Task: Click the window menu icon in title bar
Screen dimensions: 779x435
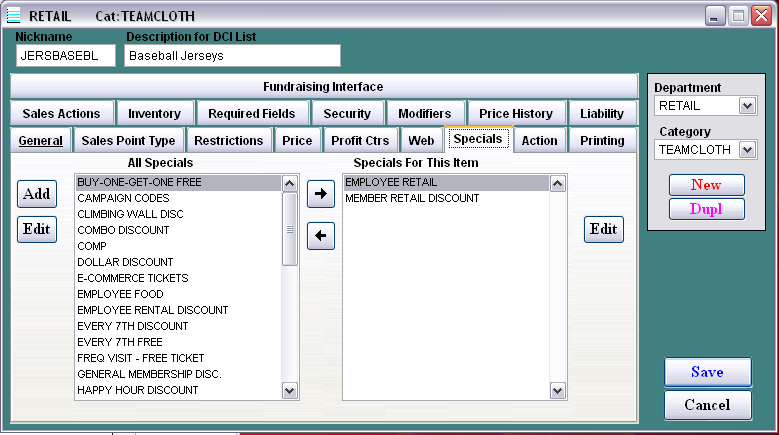Action: [13, 15]
